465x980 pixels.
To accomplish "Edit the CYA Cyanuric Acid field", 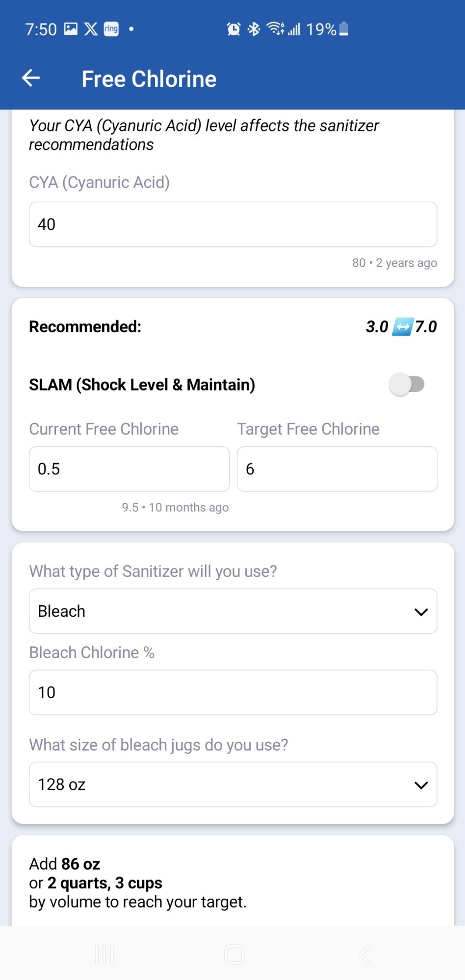I will [x=233, y=224].
